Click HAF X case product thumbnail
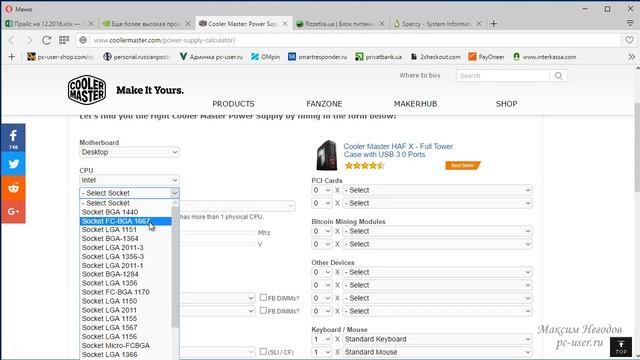This screenshot has width=640, height=360. pos(327,155)
